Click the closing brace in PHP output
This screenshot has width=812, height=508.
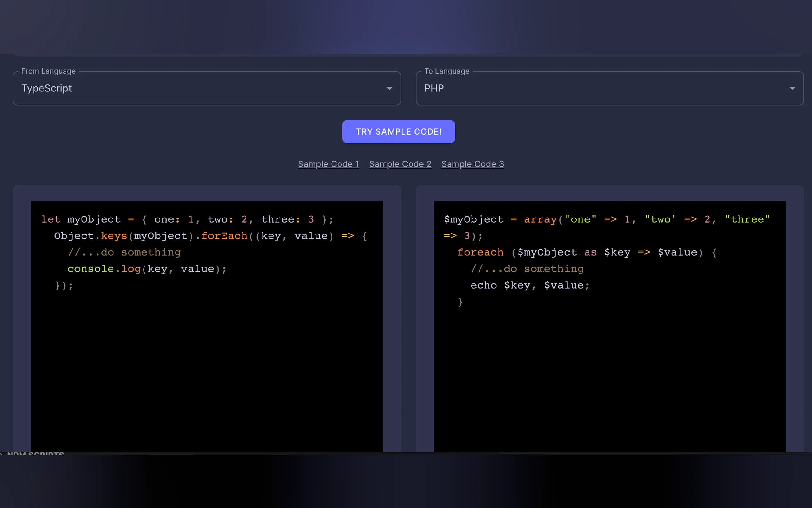460,302
